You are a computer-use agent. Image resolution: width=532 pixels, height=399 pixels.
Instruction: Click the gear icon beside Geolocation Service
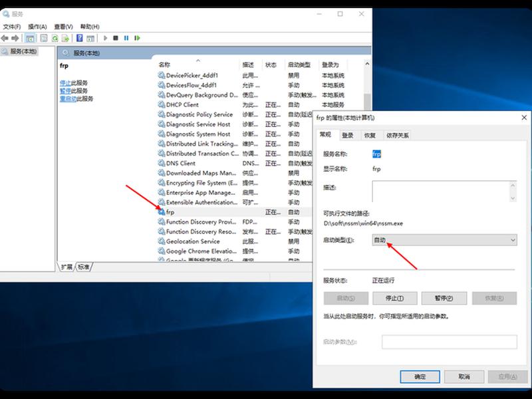click(162, 241)
